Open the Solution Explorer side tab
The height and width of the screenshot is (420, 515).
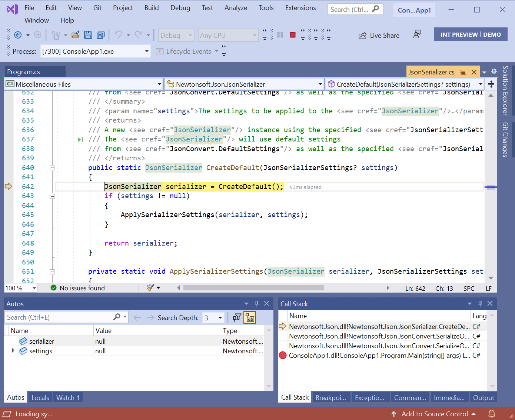505,91
